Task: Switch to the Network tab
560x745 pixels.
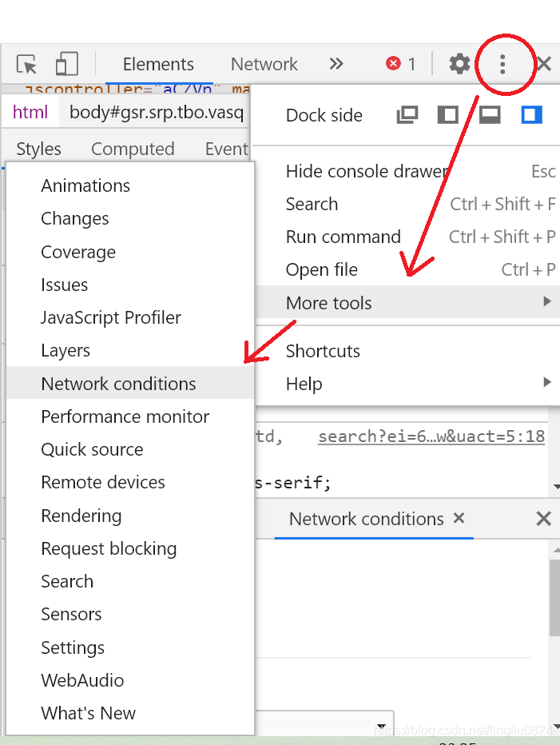Action: (264, 64)
